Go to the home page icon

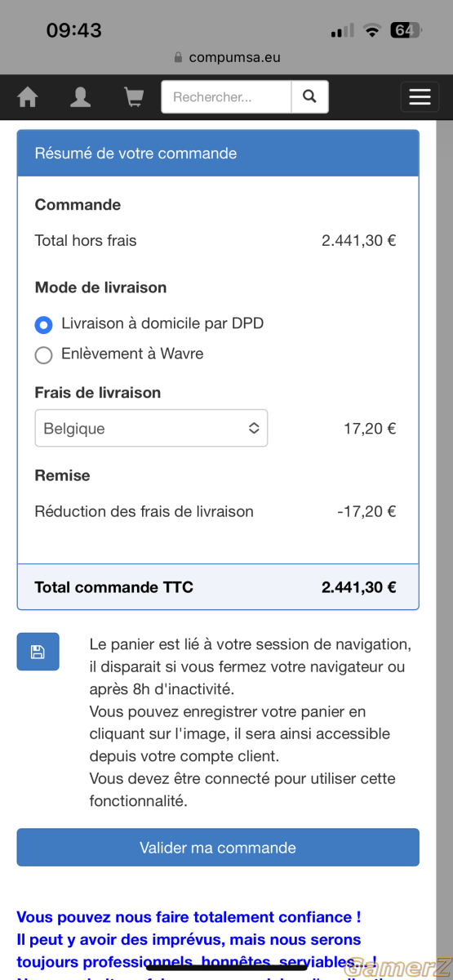(28, 97)
